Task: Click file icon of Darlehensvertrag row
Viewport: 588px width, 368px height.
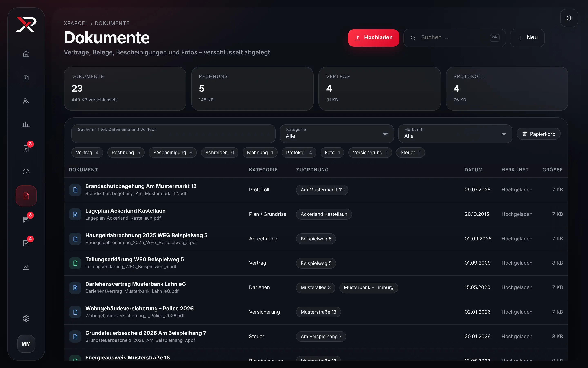Action: coord(75,288)
